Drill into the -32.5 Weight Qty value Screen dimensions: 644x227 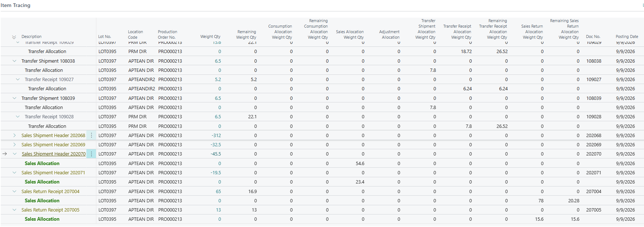(x=216, y=144)
